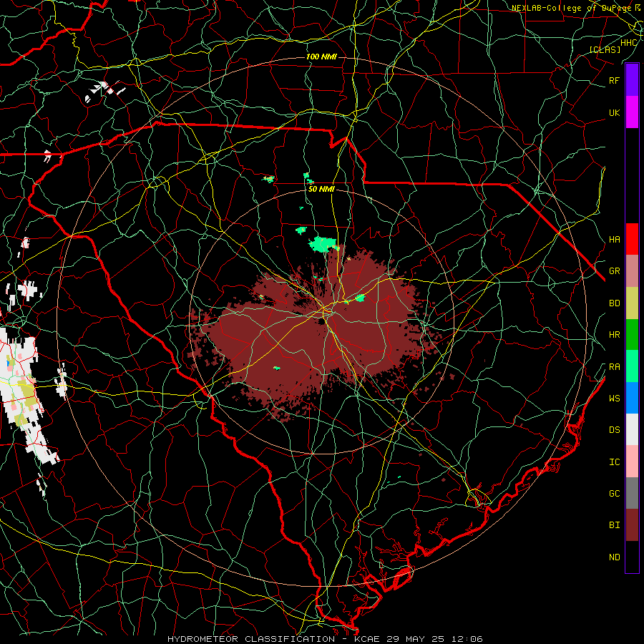
Task: Select the GR legend color block
Action: coord(632,270)
